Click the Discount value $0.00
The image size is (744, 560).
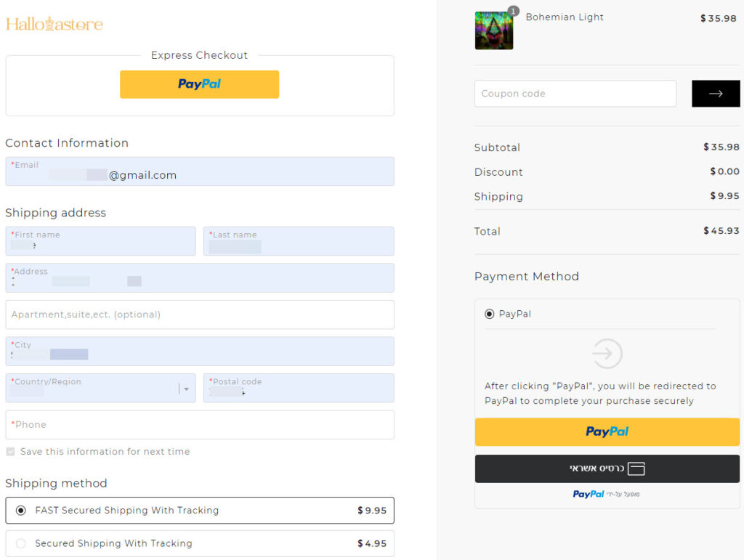coord(724,171)
